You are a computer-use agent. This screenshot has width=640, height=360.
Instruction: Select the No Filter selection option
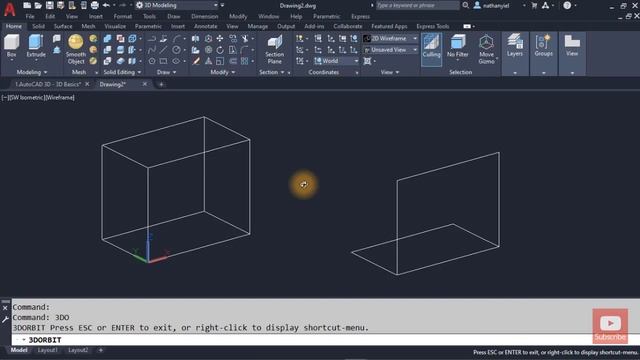click(458, 46)
